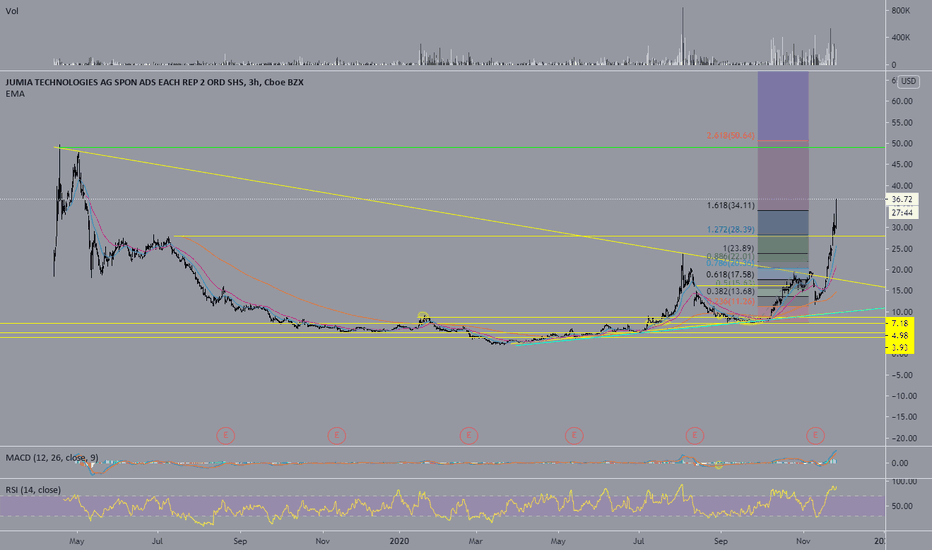
Task: Click the -20.00 price axis label
Action: click(902, 438)
